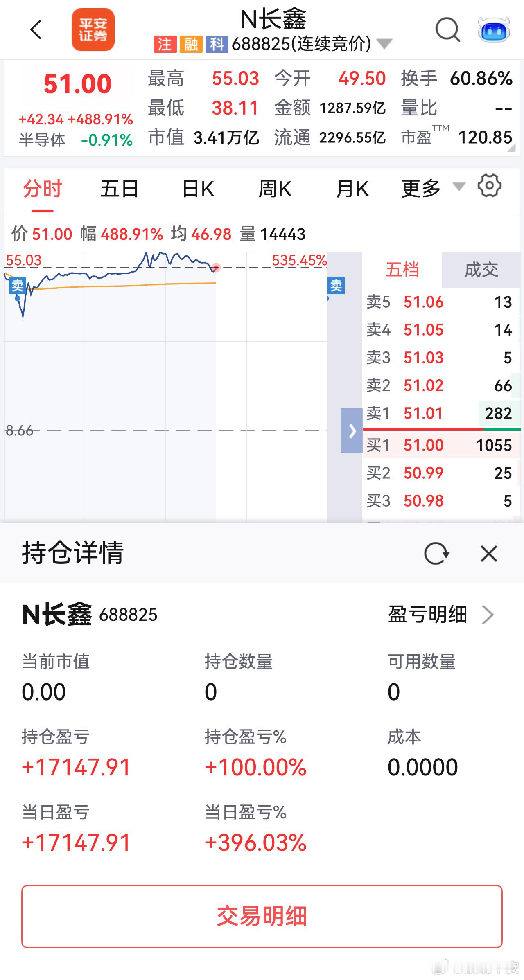Expand the blue side arrow beside order book
This screenshot has height=980, width=524.
352,430
